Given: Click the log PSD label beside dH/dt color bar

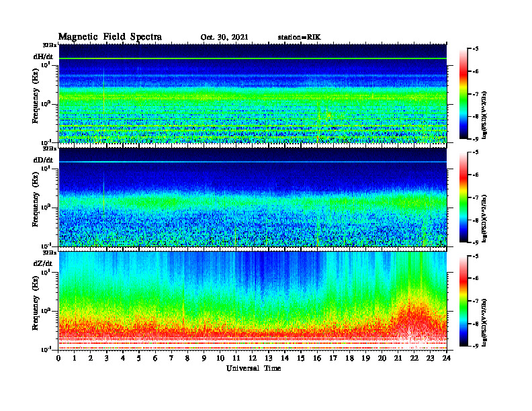Looking at the screenshot, I should 484,114.
